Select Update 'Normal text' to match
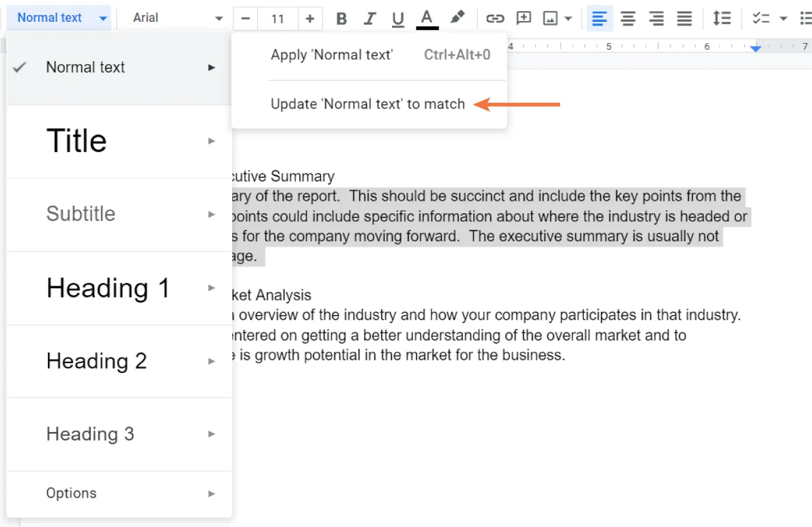The image size is (812, 527). pos(367,104)
